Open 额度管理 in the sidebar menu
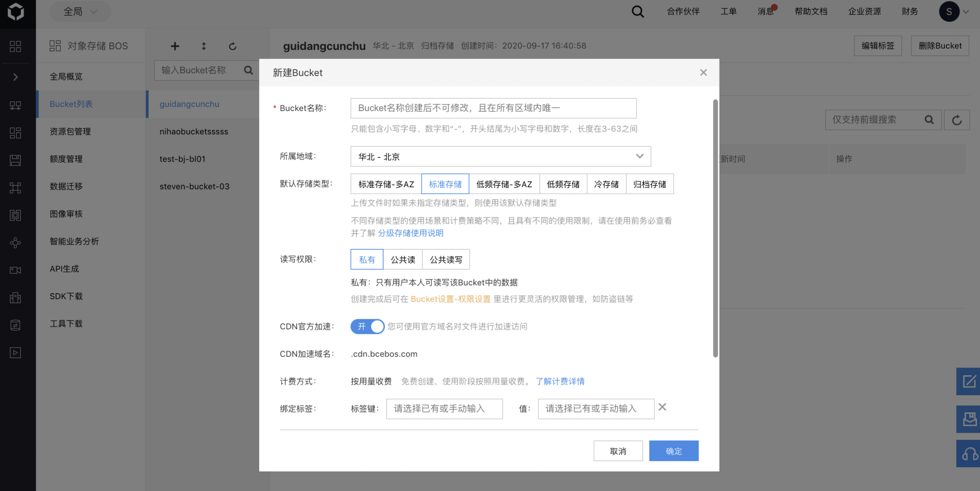 click(66, 159)
